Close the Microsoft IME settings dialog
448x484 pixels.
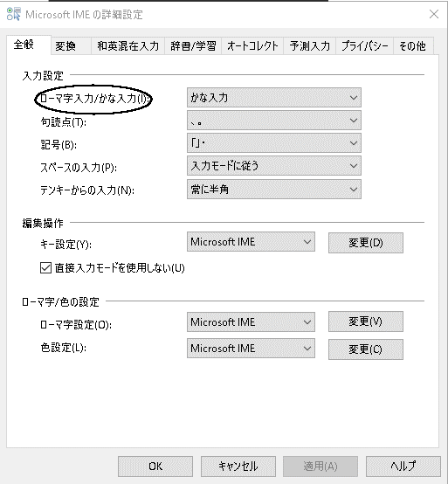tap(434, 14)
